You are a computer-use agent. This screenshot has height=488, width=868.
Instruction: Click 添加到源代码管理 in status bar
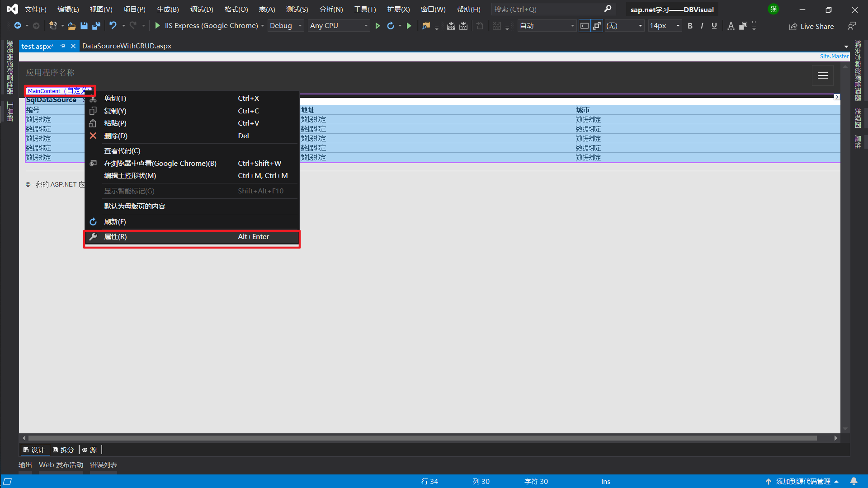pyautogui.click(x=802, y=482)
